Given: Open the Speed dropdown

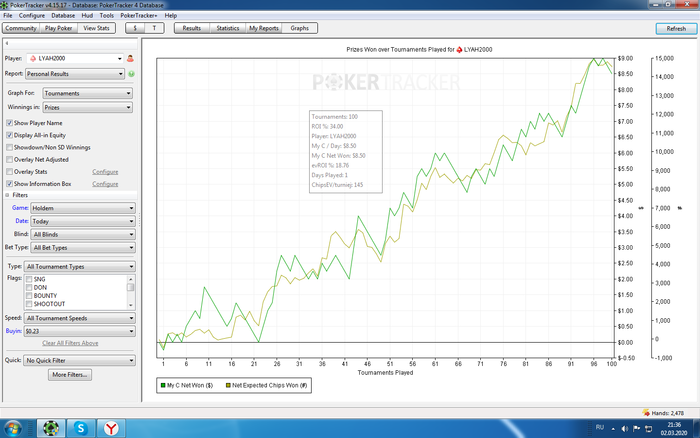Looking at the screenshot, I should click(79, 318).
